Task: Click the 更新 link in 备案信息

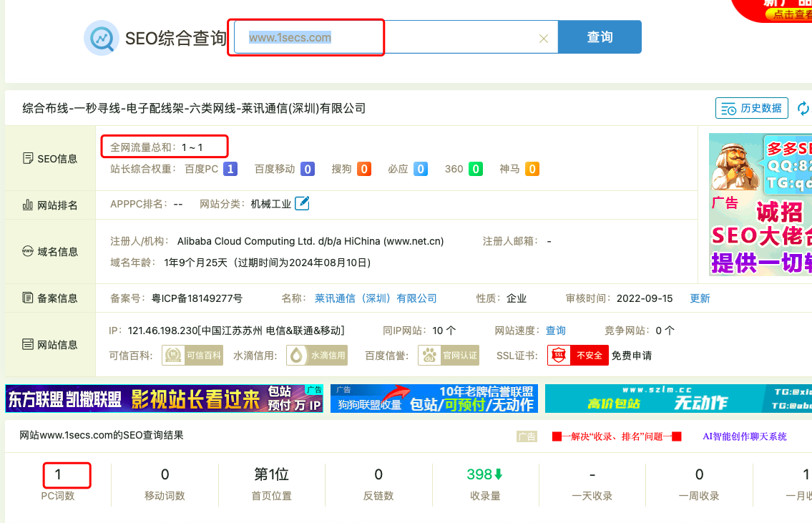Action: tap(700, 298)
